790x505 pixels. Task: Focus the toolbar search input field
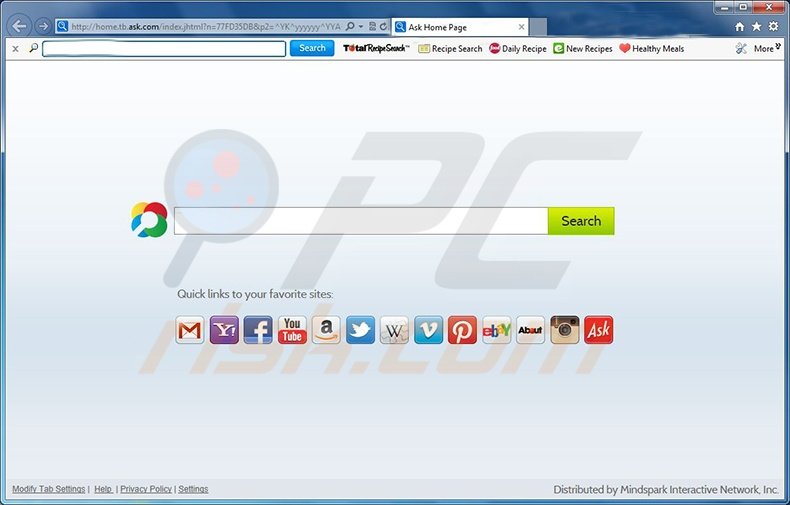tap(164, 49)
